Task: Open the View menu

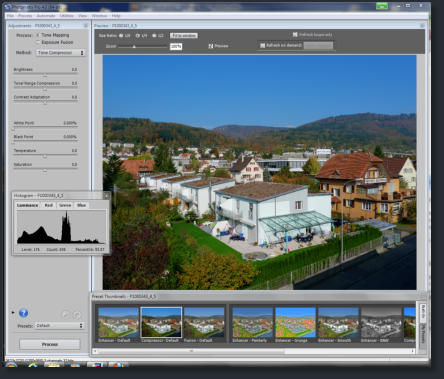Action: (82, 16)
